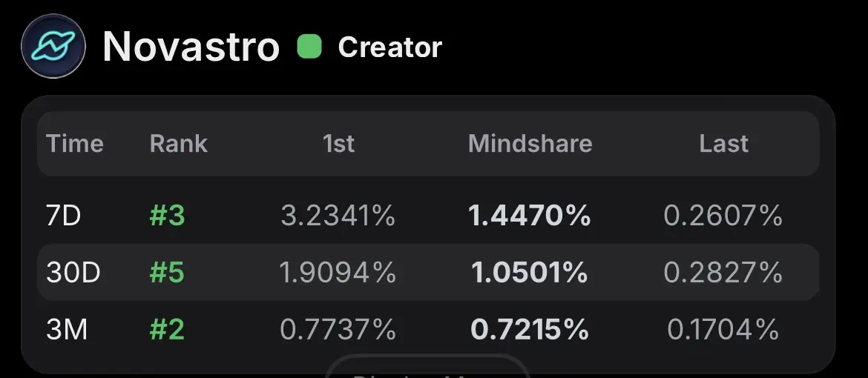
Task: Sort by the Mindshare column header
Action: 530,144
